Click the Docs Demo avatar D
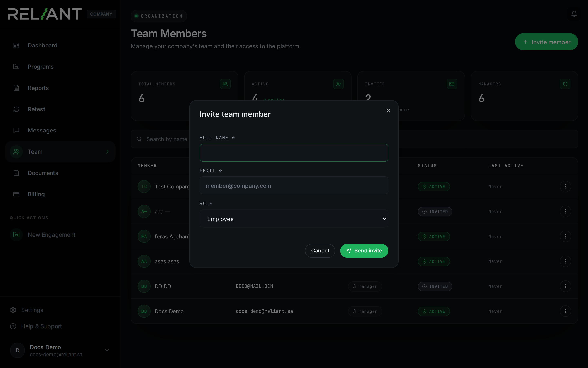Image resolution: width=588 pixels, height=368 pixels. pos(18,350)
